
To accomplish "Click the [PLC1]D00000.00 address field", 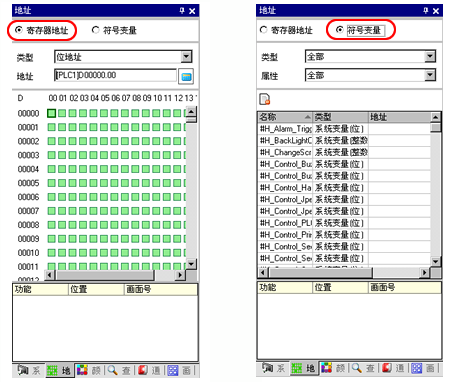I will point(115,75).
